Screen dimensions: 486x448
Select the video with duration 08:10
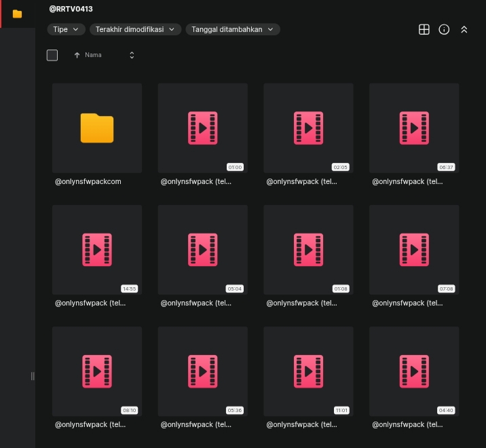(97, 371)
